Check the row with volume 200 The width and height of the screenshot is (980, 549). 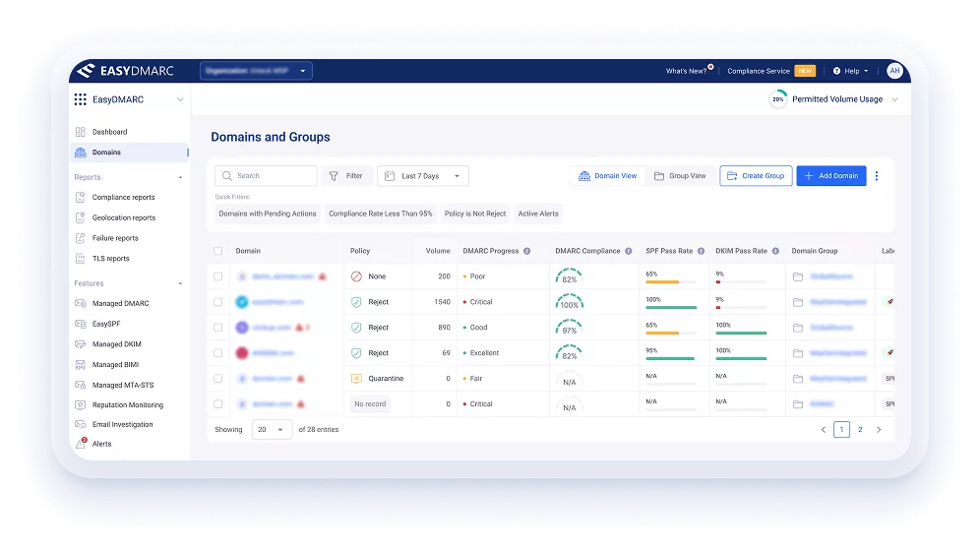[x=218, y=277]
